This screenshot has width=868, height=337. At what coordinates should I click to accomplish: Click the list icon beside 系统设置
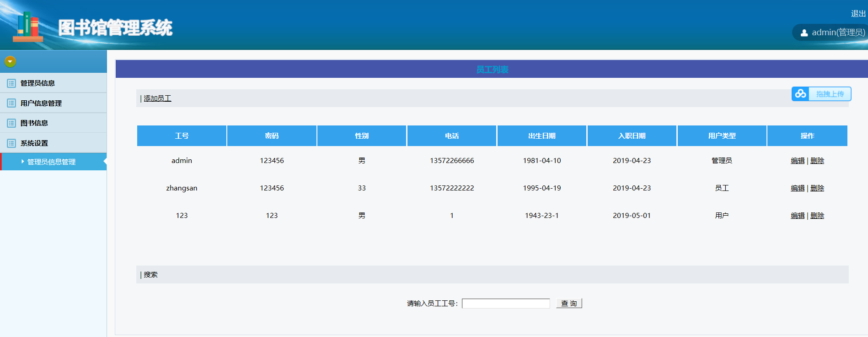(x=11, y=143)
